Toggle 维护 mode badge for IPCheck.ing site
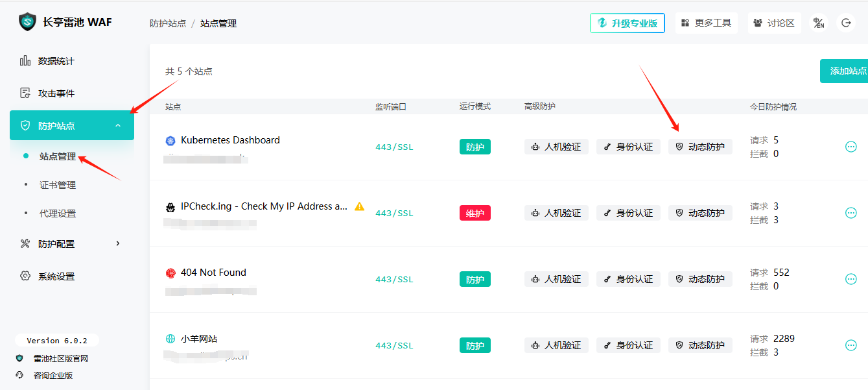This screenshot has width=868, height=390. 475,213
